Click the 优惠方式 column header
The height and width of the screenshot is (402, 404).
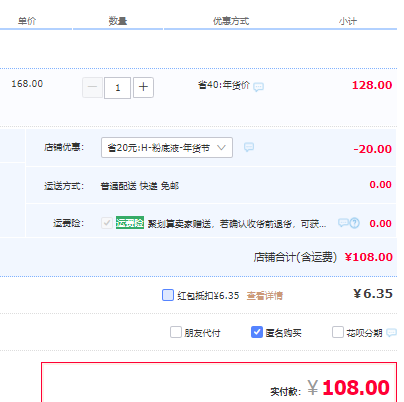[x=231, y=21]
